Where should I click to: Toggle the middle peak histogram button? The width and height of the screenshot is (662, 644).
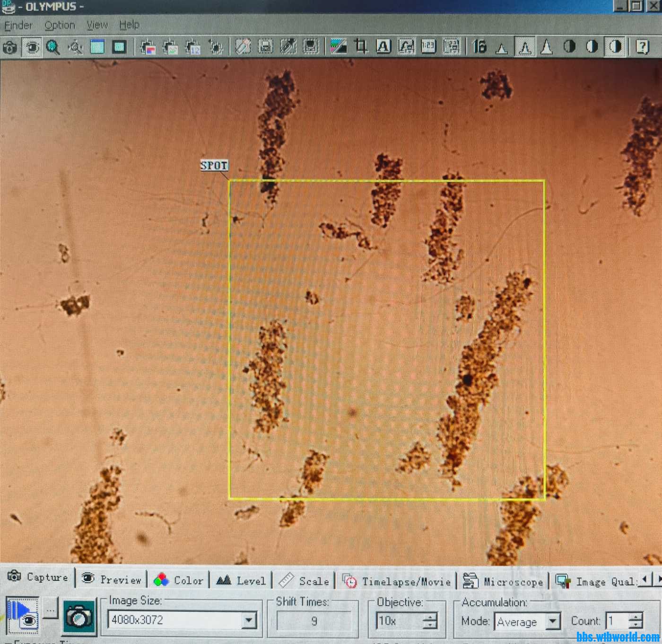[x=524, y=46]
